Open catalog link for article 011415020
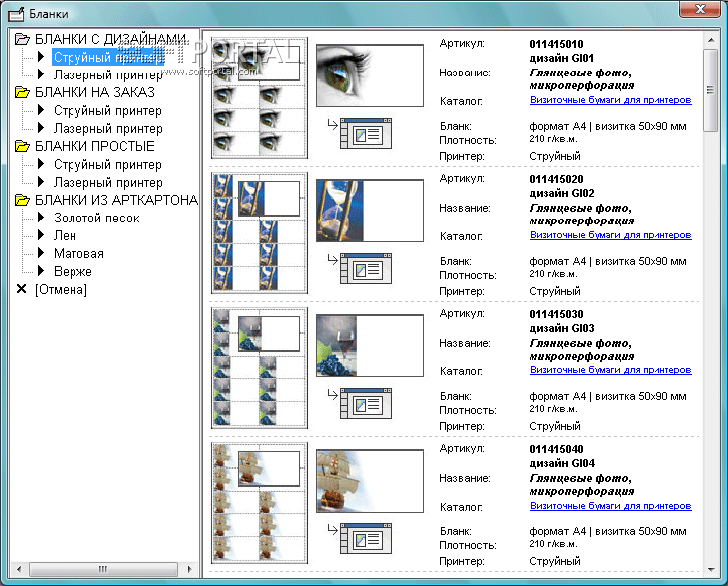This screenshot has height=586, width=728. pyautogui.click(x=611, y=235)
